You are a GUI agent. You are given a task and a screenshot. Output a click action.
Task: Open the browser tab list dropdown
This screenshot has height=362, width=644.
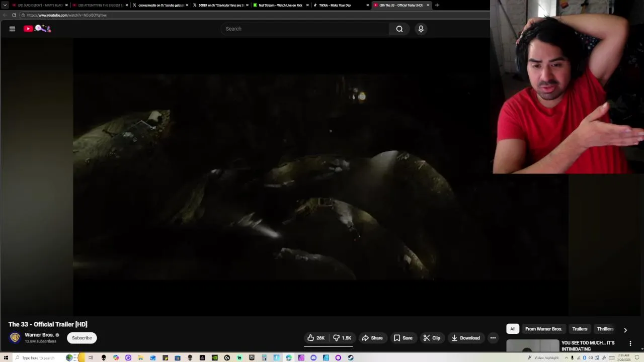(x=5, y=5)
